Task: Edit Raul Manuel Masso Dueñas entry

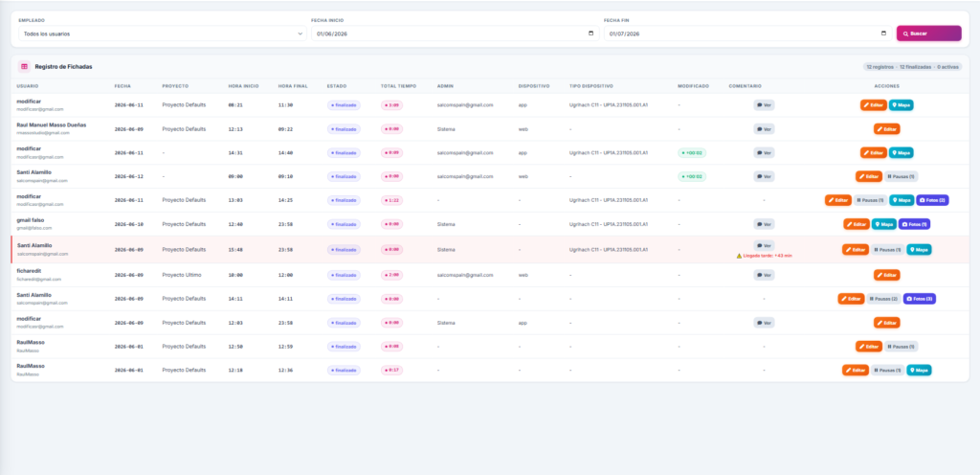Action: tap(887, 128)
